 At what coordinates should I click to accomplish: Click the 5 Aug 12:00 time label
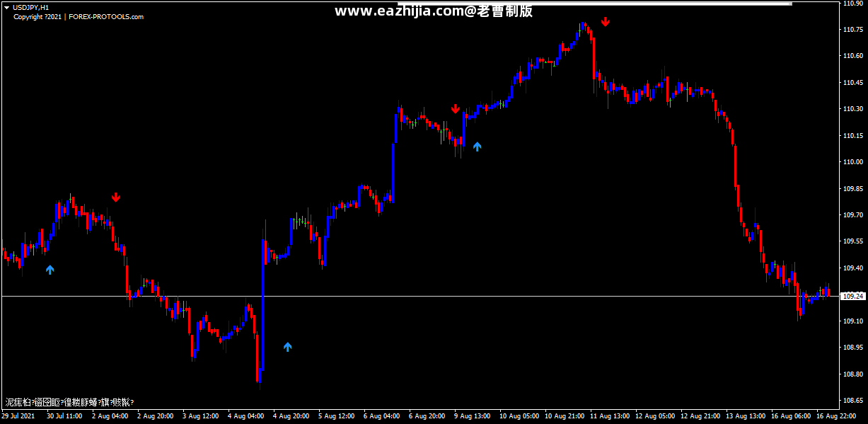pos(336,416)
